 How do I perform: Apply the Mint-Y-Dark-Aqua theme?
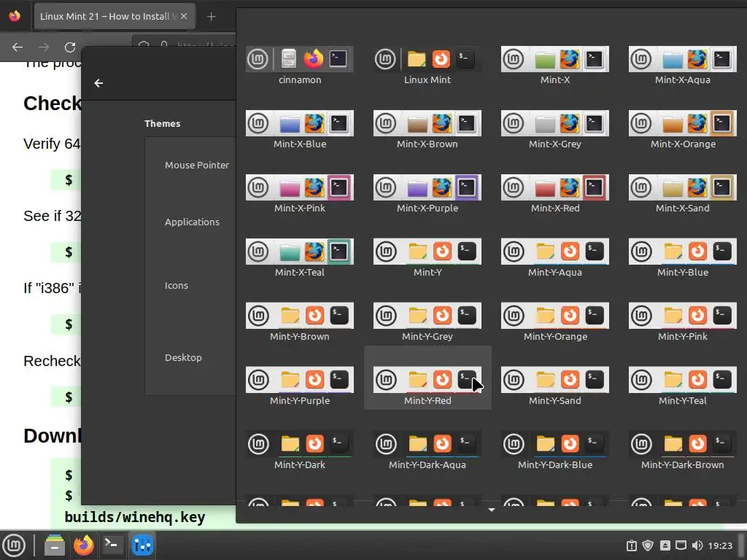tap(427, 444)
